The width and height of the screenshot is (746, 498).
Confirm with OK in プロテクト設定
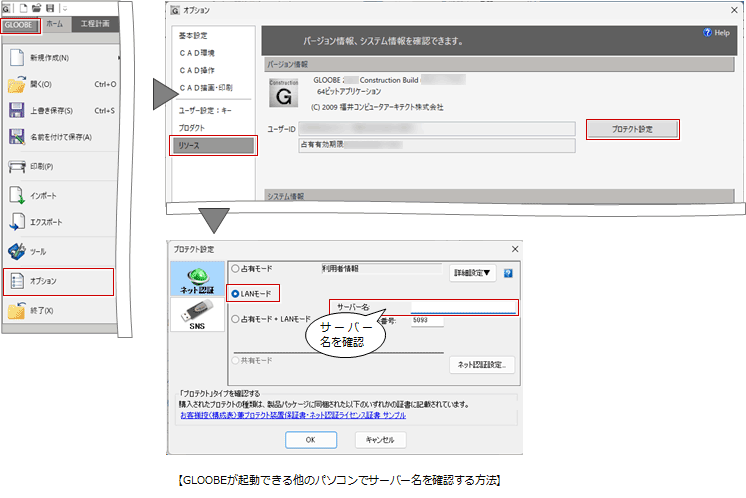tap(311, 440)
